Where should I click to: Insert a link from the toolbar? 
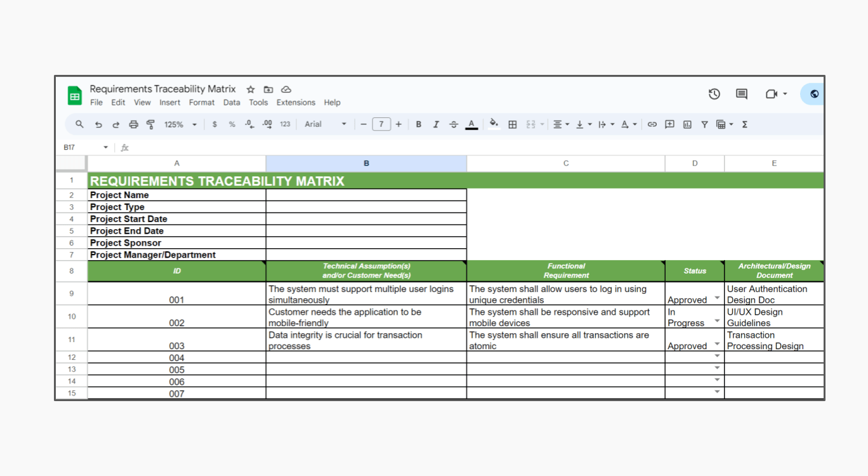click(652, 124)
